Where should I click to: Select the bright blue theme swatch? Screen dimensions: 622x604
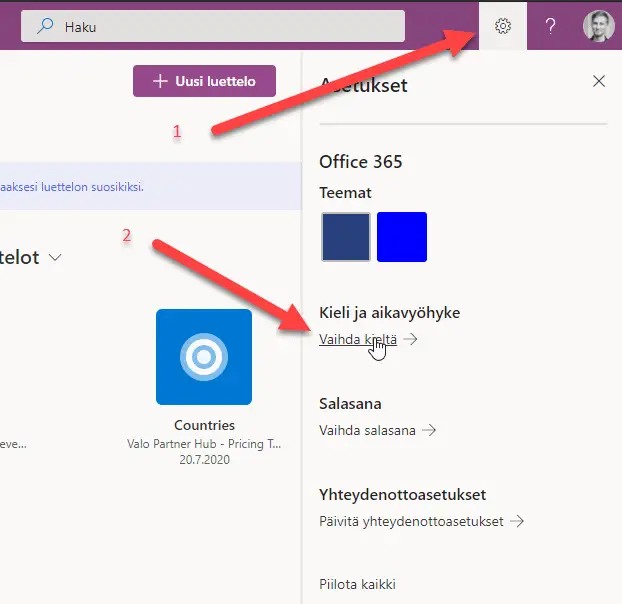pos(402,237)
